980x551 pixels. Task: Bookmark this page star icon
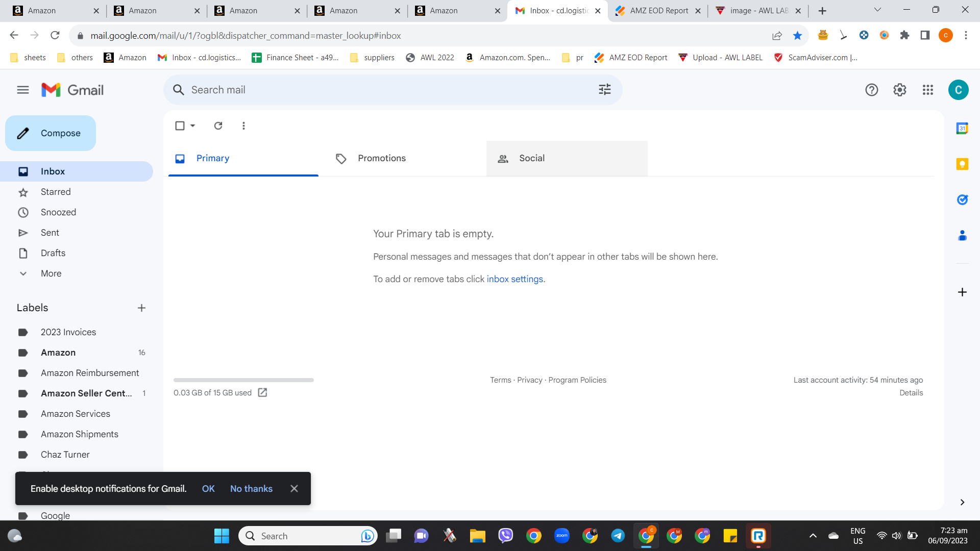coord(797,36)
